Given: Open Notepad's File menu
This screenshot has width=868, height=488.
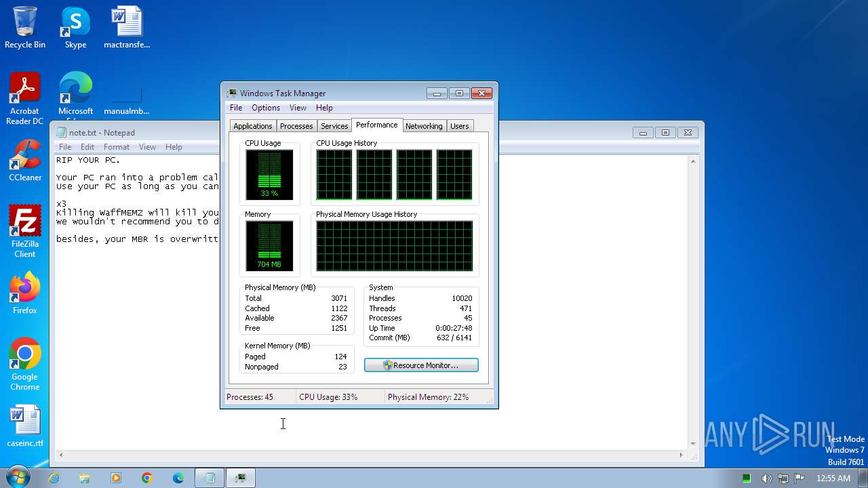Looking at the screenshot, I should coord(65,147).
